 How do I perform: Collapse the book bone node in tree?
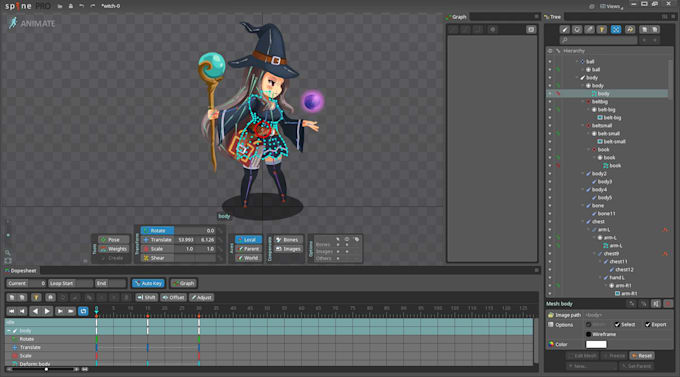coord(589,149)
